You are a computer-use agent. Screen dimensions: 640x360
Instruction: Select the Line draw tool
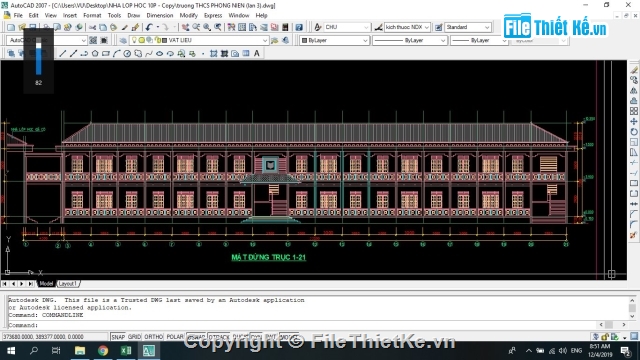[62, 53]
